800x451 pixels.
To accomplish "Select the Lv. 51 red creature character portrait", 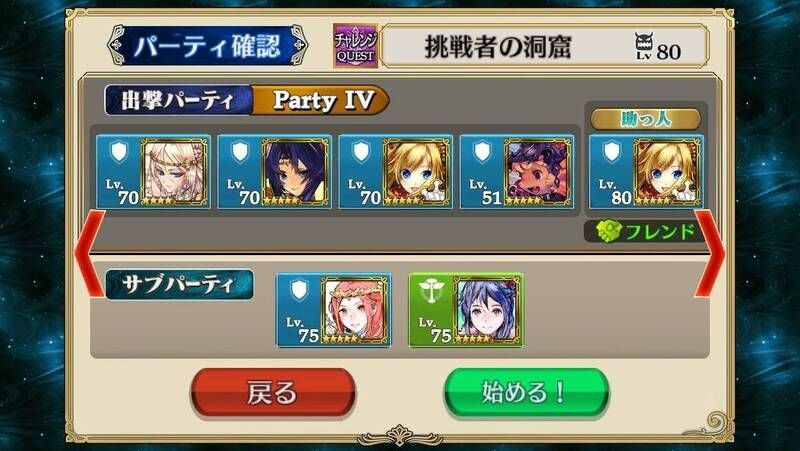I will (538, 171).
